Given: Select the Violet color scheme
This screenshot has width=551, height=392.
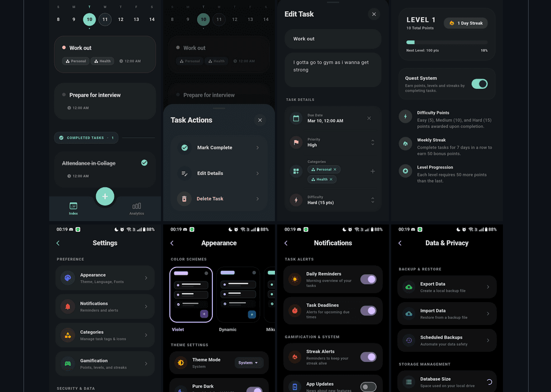Looking at the screenshot, I should pyautogui.click(x=190, y=294).
